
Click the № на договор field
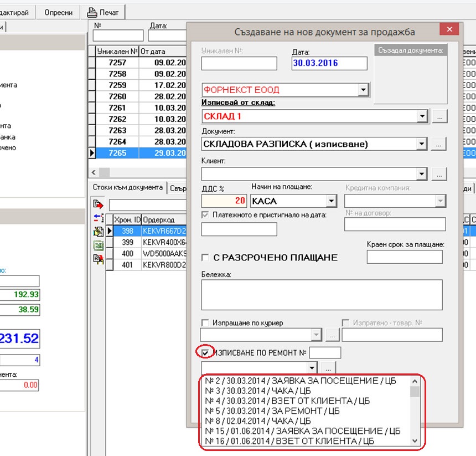click(x=395, y=224)
